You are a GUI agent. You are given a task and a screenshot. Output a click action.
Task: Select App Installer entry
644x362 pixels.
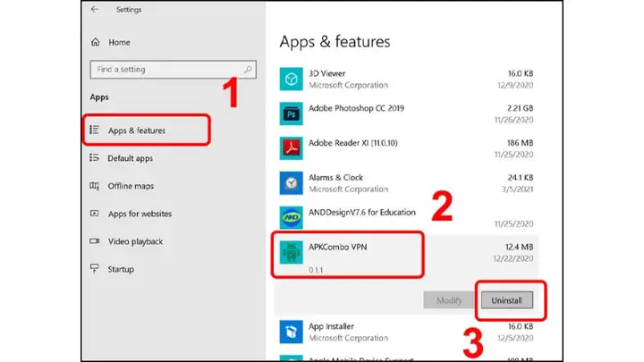(406, 332)
